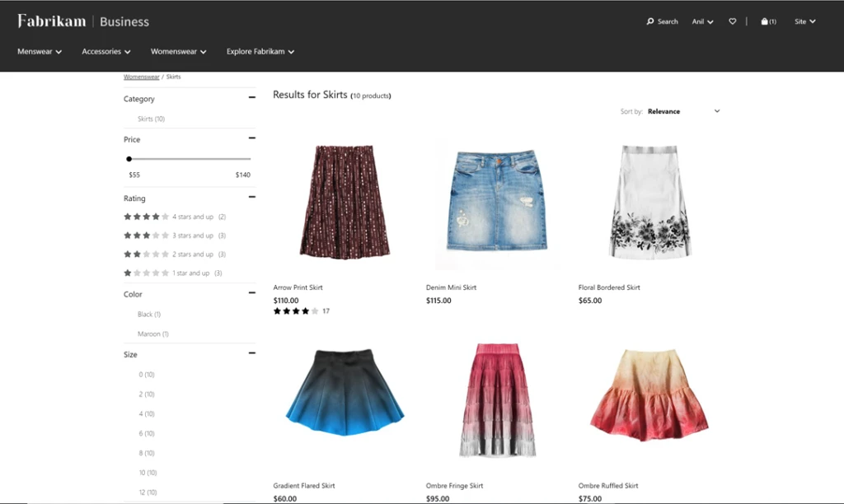Open the Explore Fabrikam menu

coord(260,51)
